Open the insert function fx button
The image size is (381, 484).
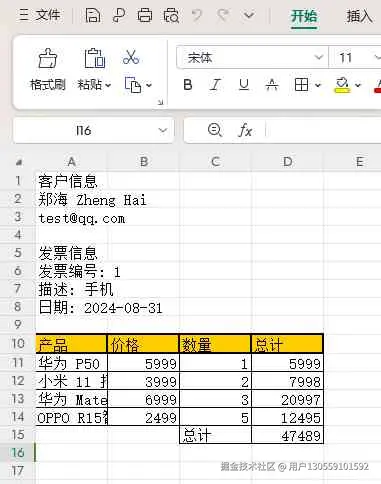point(245,130)
